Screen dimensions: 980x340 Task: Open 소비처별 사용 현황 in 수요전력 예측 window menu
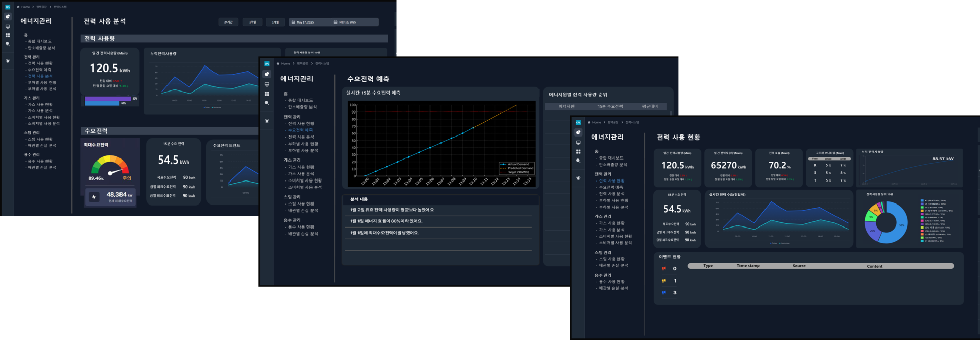click(305, 180)
